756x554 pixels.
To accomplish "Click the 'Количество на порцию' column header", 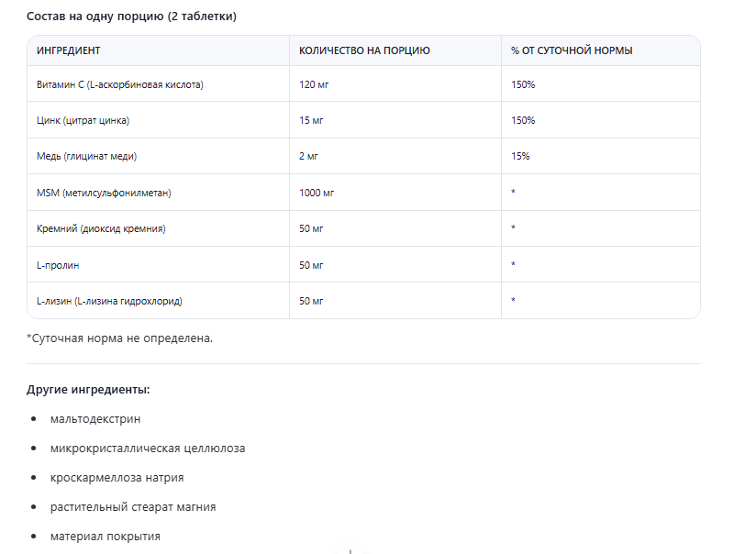I will (364, 50).
